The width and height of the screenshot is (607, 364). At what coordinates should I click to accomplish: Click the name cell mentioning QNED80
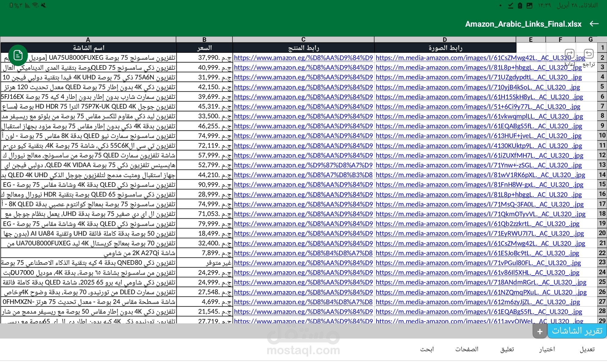[89, 263]
